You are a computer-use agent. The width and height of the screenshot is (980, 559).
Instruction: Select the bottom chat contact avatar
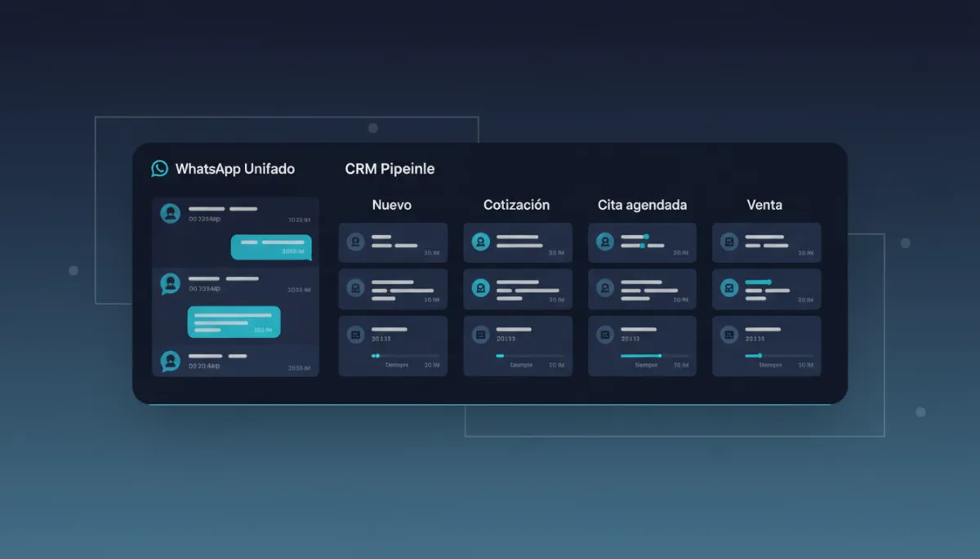[170, 361]
